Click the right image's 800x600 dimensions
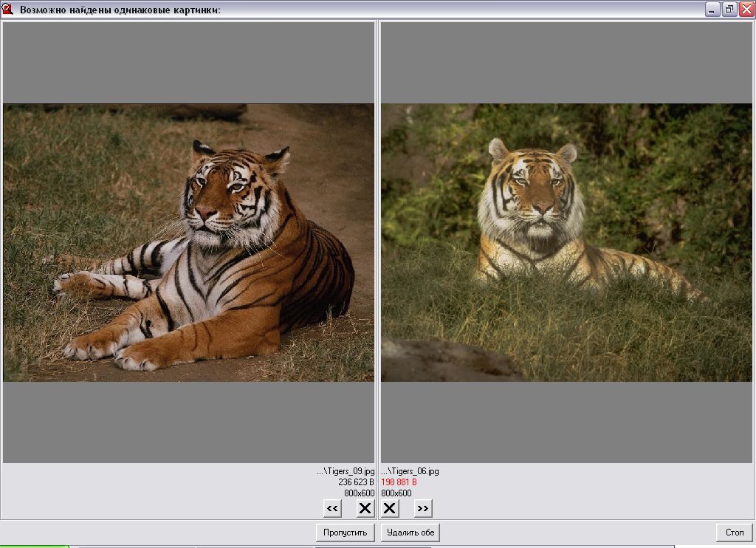The height and width of the screenshot is (548, 756). point(396,493)
